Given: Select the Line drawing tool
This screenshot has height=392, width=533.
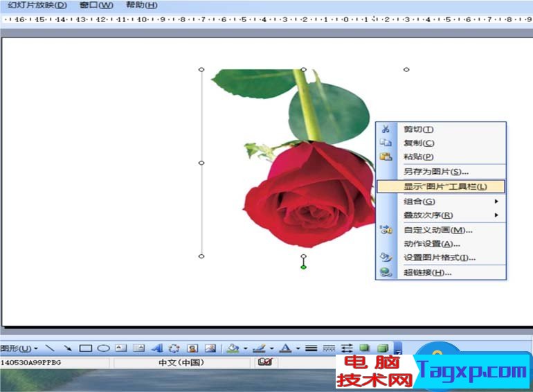Looking at the screenshot, I should (51, 348).
